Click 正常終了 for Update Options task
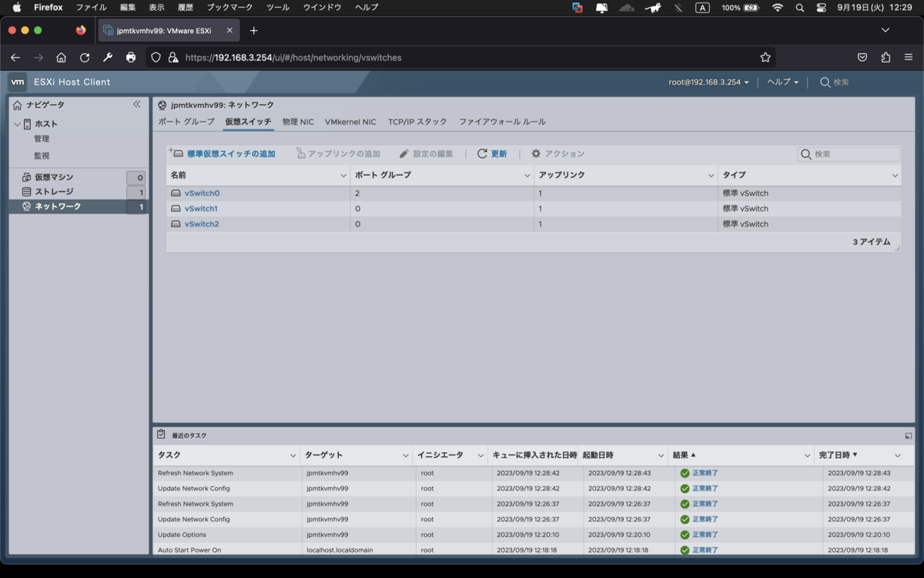Viewport: 924px width, 578px height. (x=705, y=535)
